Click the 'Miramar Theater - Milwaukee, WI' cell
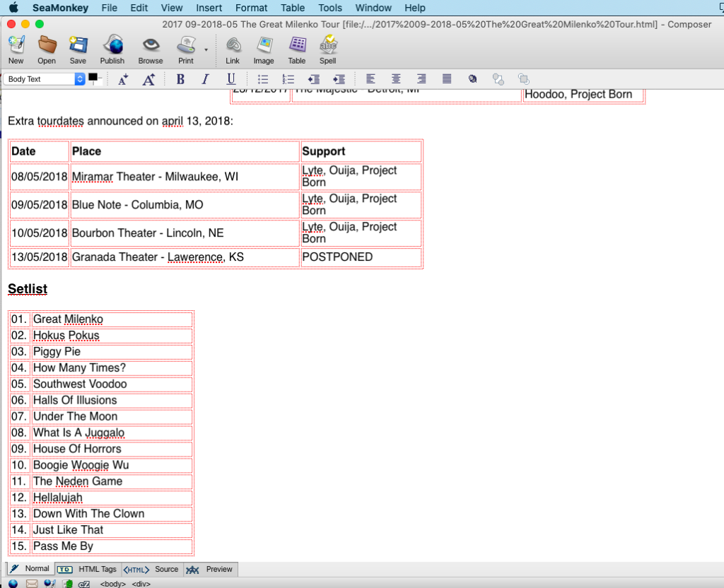The width and height of the screenshot is (724, 588). click(185, 176)
